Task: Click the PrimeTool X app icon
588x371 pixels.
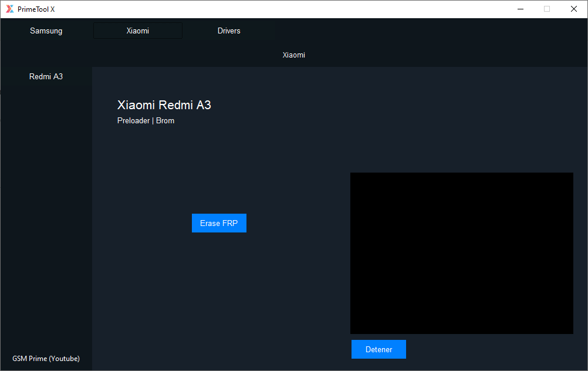Action: pos(10,9)
